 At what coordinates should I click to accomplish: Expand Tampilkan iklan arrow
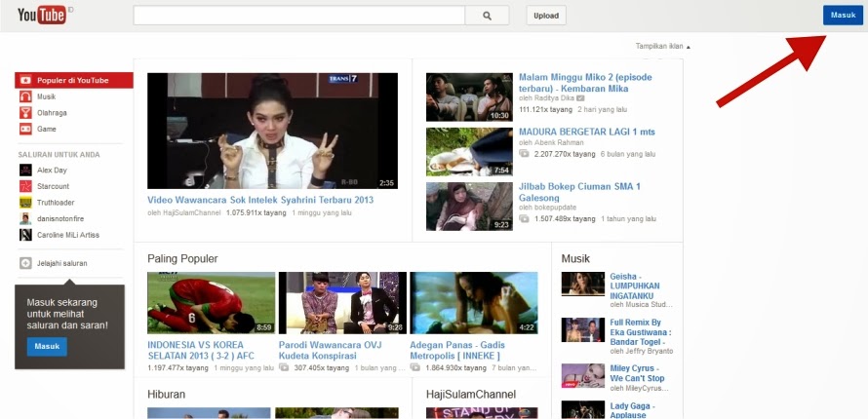point(689,47)
